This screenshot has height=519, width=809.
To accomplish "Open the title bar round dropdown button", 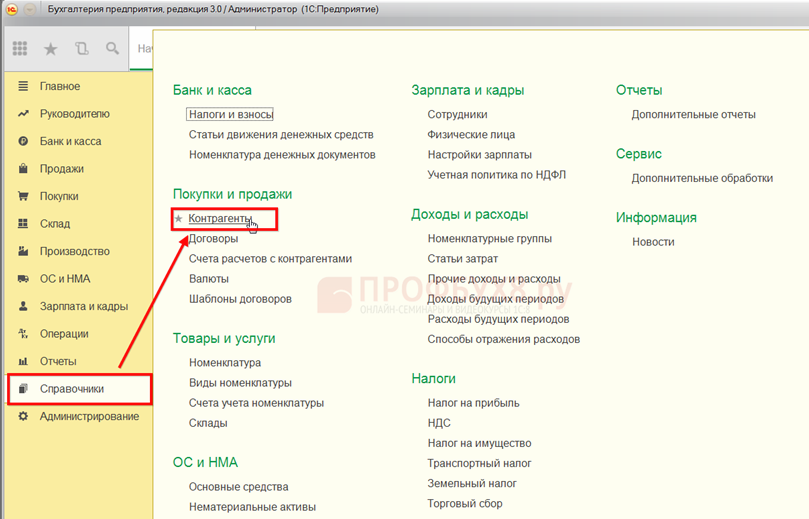I will coord(29,9).
